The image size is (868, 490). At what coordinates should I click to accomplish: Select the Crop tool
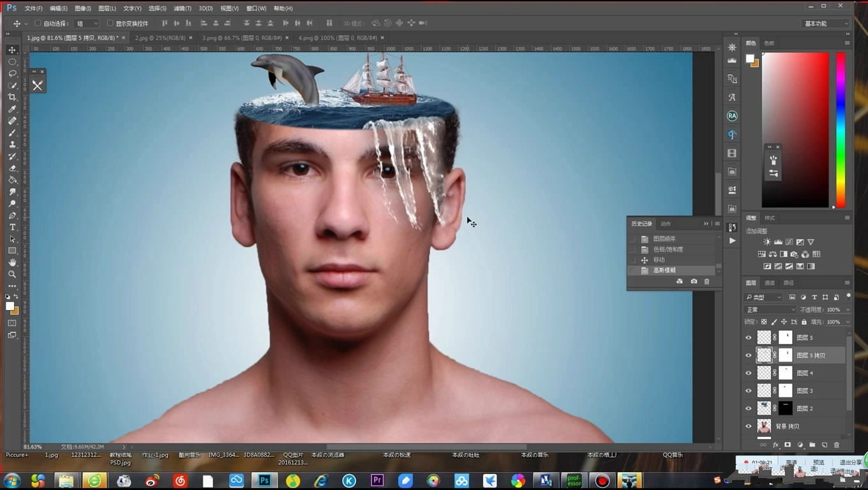pyautogui.click(x=12, y=97)
